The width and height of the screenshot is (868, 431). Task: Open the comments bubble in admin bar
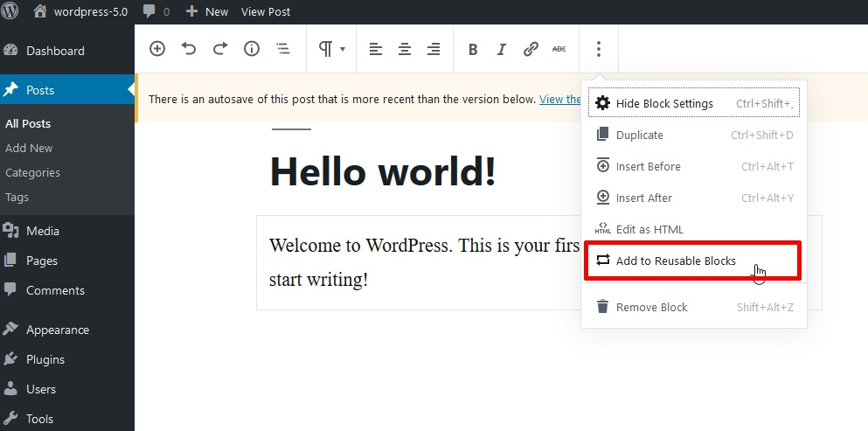pos(156,11)
